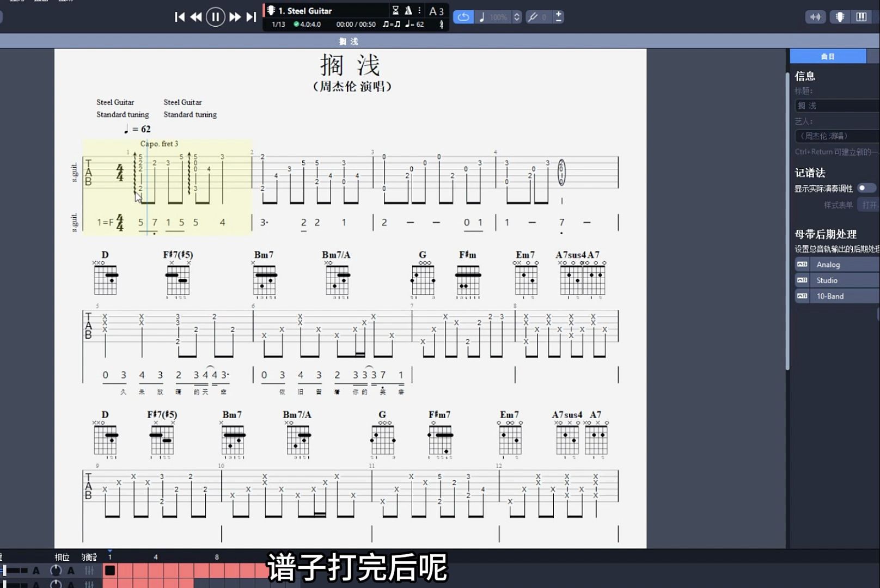Viewport: 880px width, 588px height.
Task: Click the score title 搁浅
Action: tap(350, 65)
